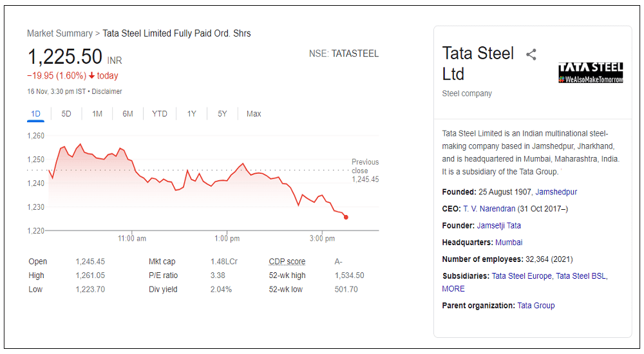Show the 6M chart range
The height and width of the screenshot is (354, 644).
tap(128, 114)
